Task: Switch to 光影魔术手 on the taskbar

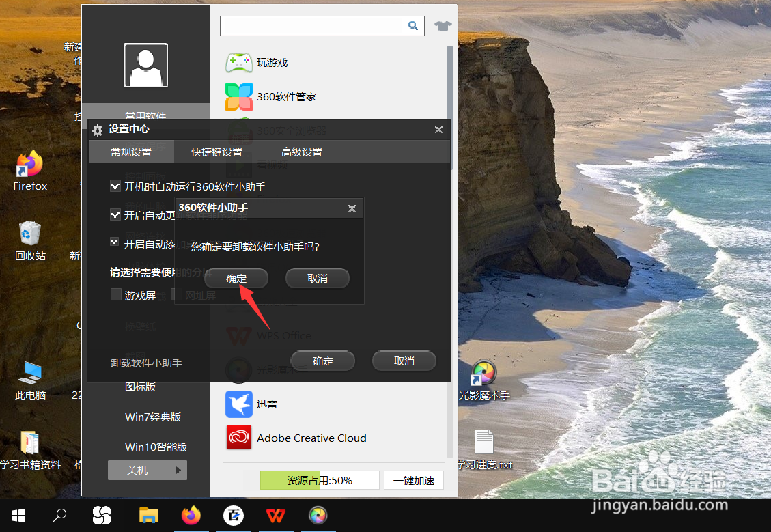Action: pyautogui.click(x=318, y=516)
